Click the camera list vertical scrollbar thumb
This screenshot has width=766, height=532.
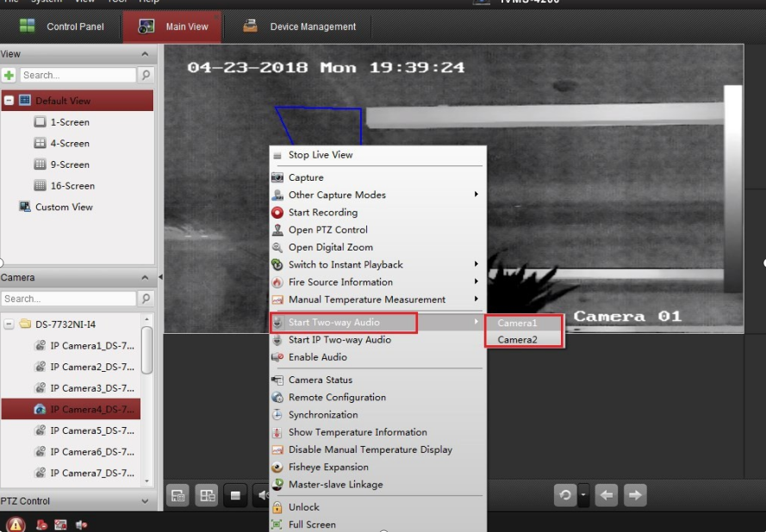(146, 350)
